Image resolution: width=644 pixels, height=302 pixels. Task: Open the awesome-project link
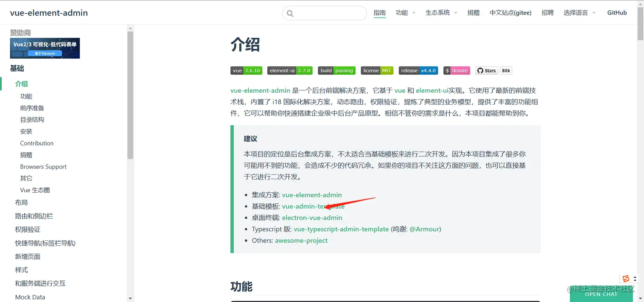(301, 240)
